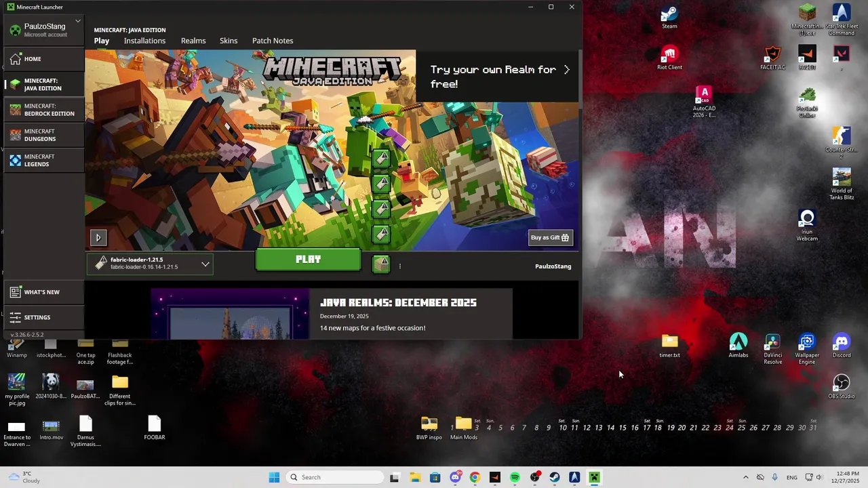The width and height of the screenshot is (868, 488).
Task: Open Google Chrome from the taskbar
Action: pos(475,477)
